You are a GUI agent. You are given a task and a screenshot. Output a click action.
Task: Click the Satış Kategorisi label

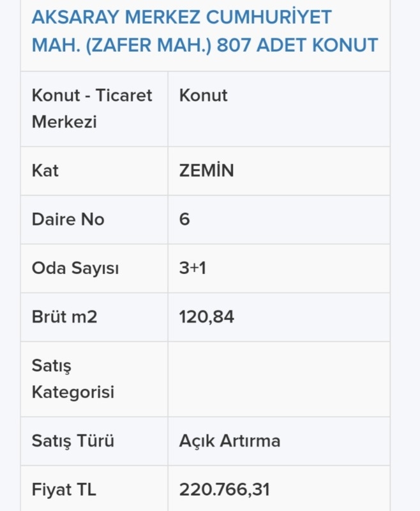73,379
